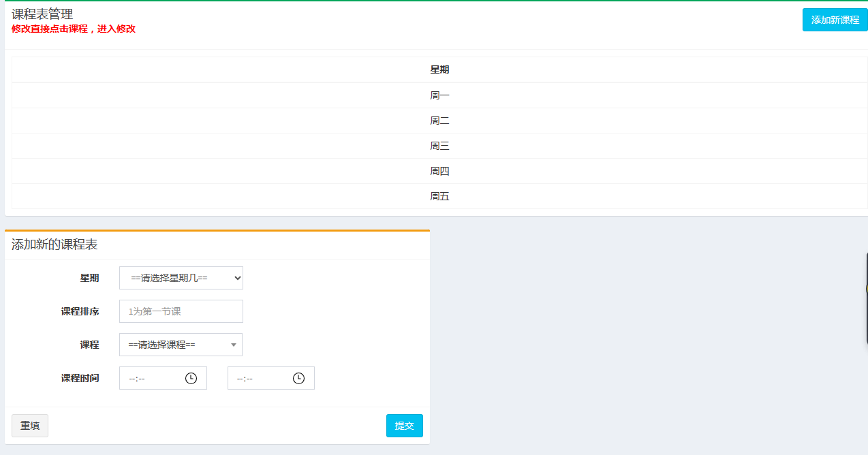Click the 添加新的课程表 panel heading

(55, 245)
